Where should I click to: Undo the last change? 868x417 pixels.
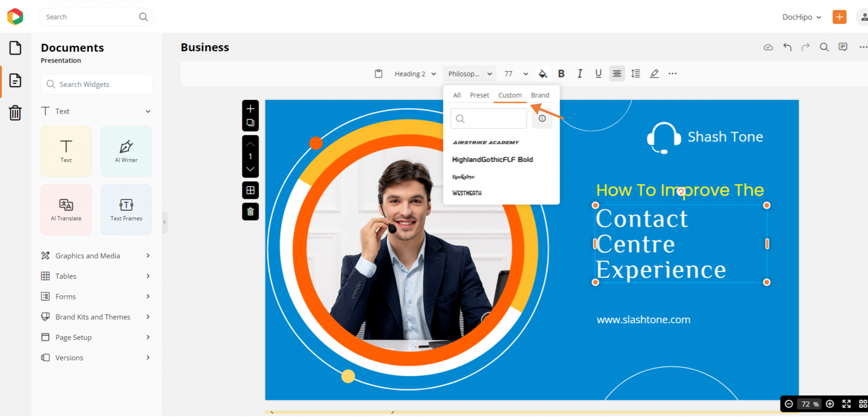pos(787,47)
